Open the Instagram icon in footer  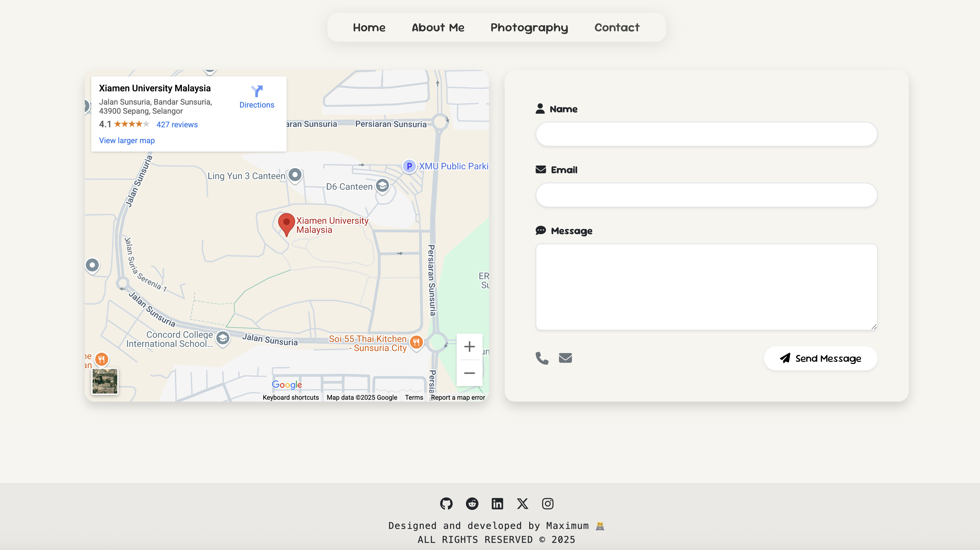(547, 504)
